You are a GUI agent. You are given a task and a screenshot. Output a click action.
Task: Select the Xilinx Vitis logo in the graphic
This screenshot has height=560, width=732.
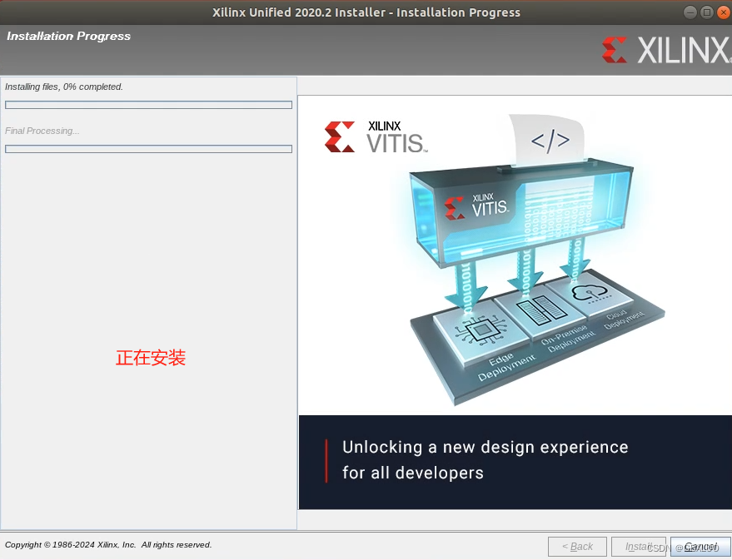(x=376, y=136)
